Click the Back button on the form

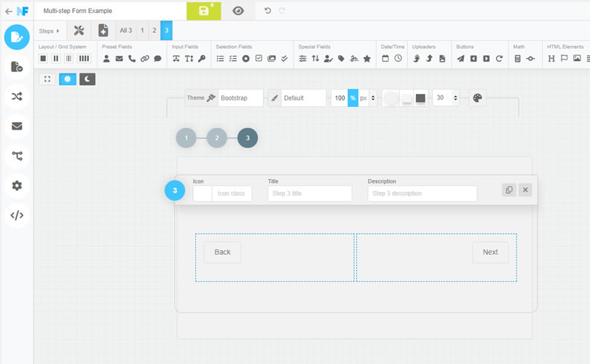coord(222,252)
